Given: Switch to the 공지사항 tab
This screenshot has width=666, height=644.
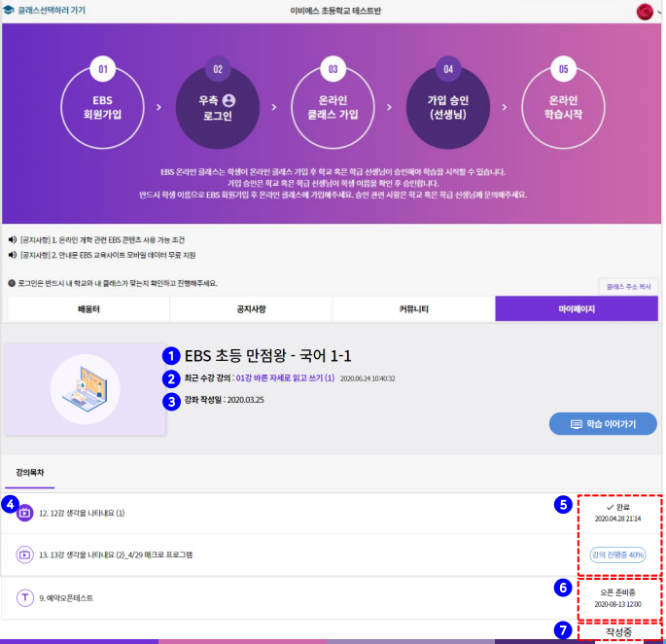Looking at the screenshot, I should coord(251,309).
